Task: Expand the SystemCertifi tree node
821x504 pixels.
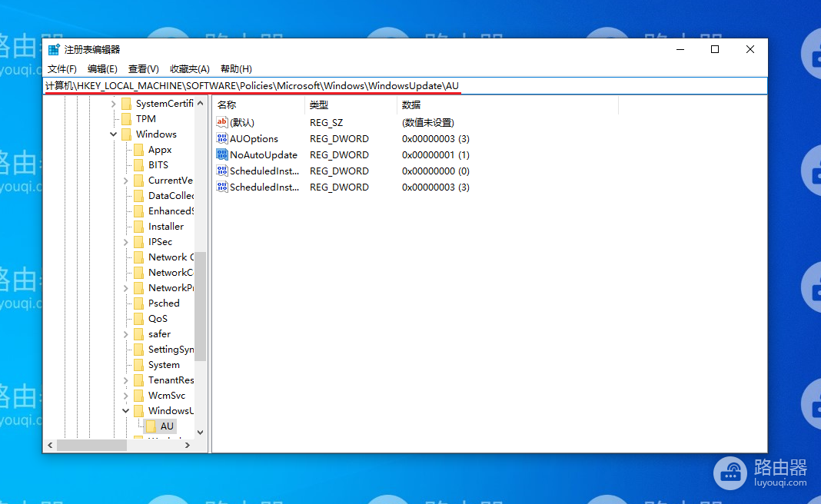Action: (113, 104)
